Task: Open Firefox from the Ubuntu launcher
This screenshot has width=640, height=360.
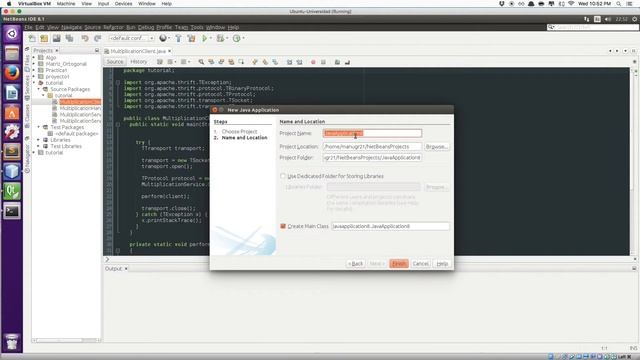Action: pos(12,73)
